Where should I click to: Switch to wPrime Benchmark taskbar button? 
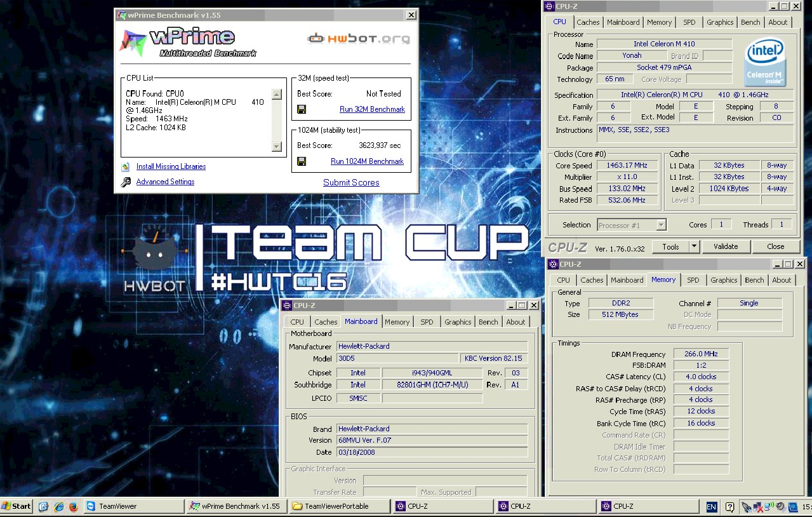pyautogui.click(x=237, y=506)
